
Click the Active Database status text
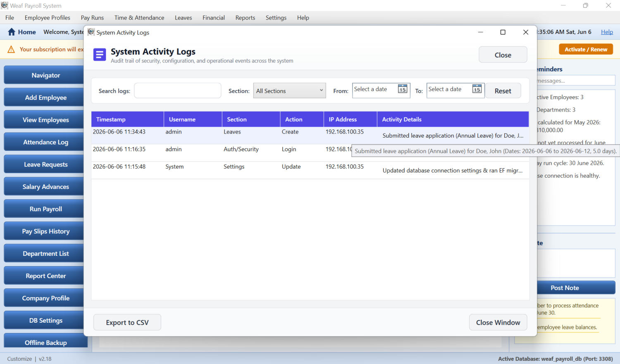point(555,359)
